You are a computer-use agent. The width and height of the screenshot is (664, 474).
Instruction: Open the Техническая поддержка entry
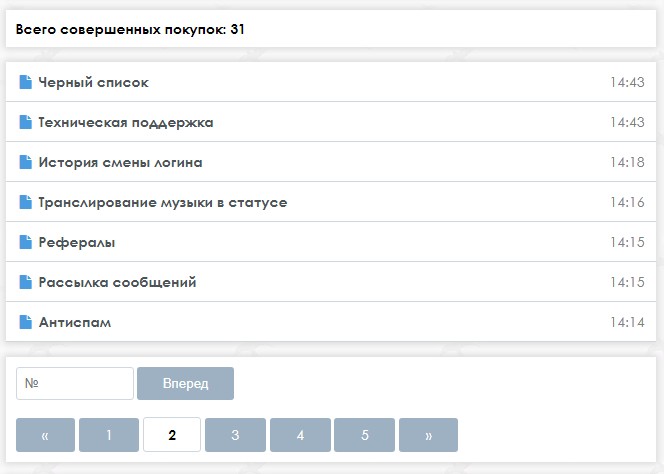coord(331,122)
